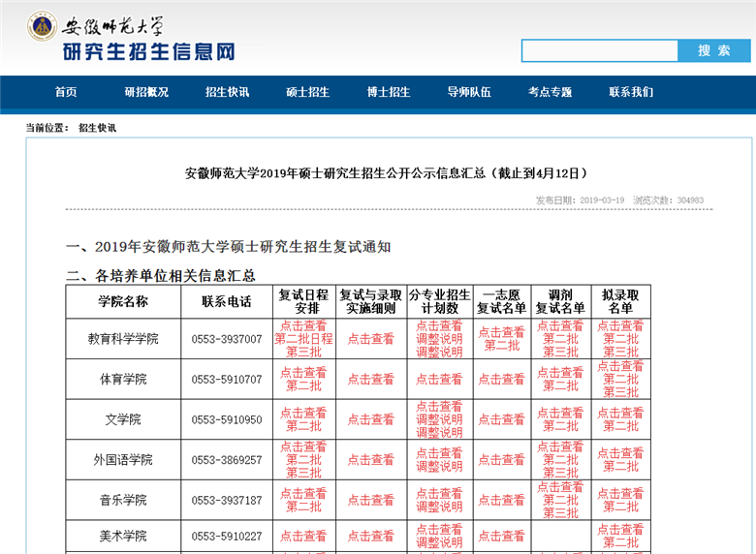Click 点击查看 for 体育学院 复试与录取实施细则
Screen dimensions: 756x554
(x=371, y=379)
